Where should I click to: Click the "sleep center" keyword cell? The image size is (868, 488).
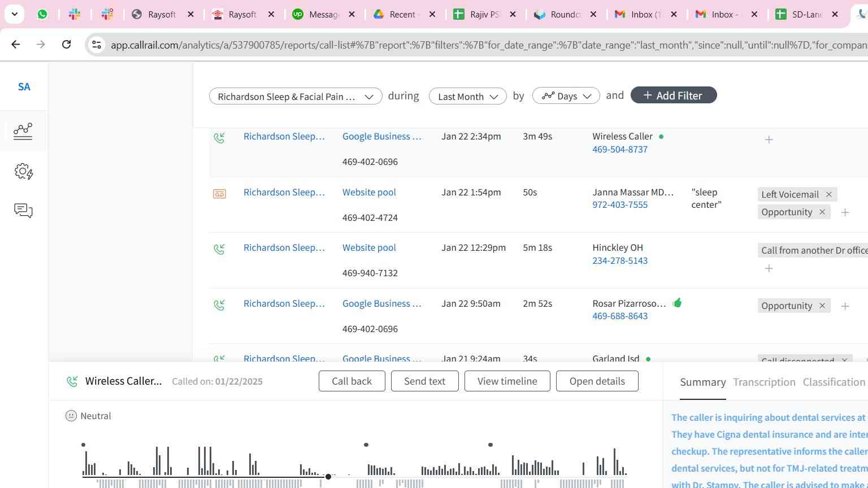click(706, 198)
